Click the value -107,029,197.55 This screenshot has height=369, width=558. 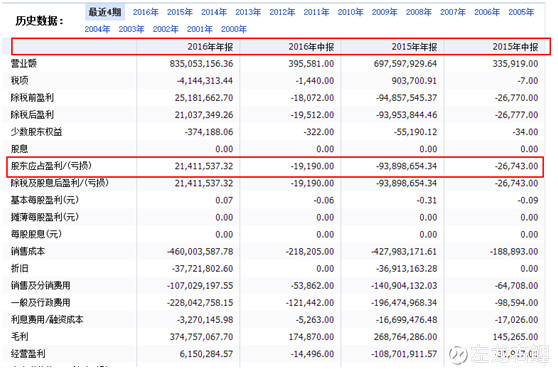[200, 286]
